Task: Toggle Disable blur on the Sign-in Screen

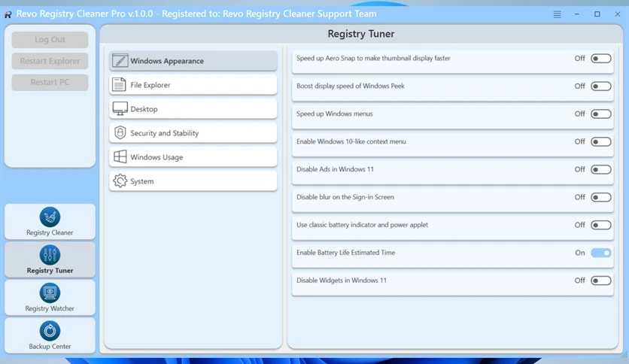Action: tap(601, 197)
